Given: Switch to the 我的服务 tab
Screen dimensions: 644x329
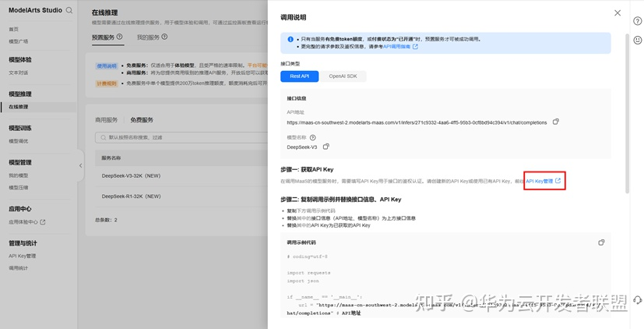Looking at the screenshot, I should click(x=148, y=37).
